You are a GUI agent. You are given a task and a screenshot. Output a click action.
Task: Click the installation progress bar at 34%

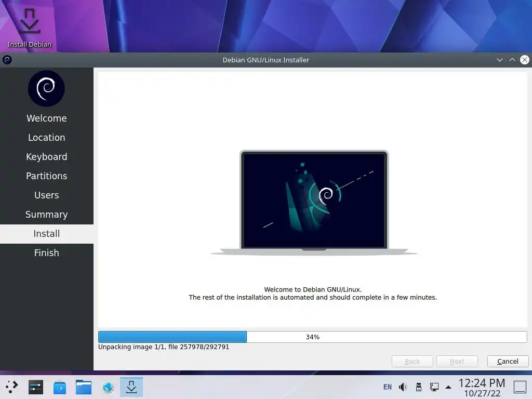(312, 337)
